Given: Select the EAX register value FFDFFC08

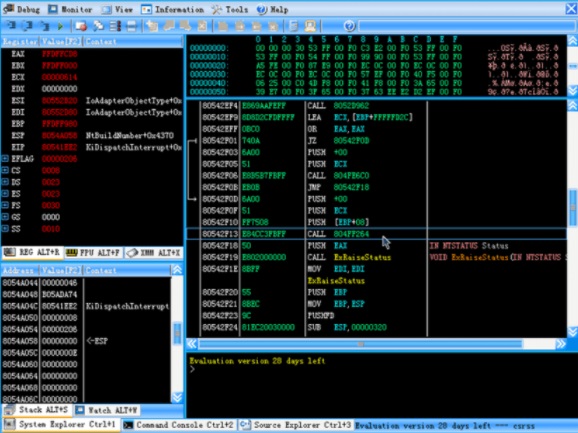Looking at the screenshot, I should point(59,54).
